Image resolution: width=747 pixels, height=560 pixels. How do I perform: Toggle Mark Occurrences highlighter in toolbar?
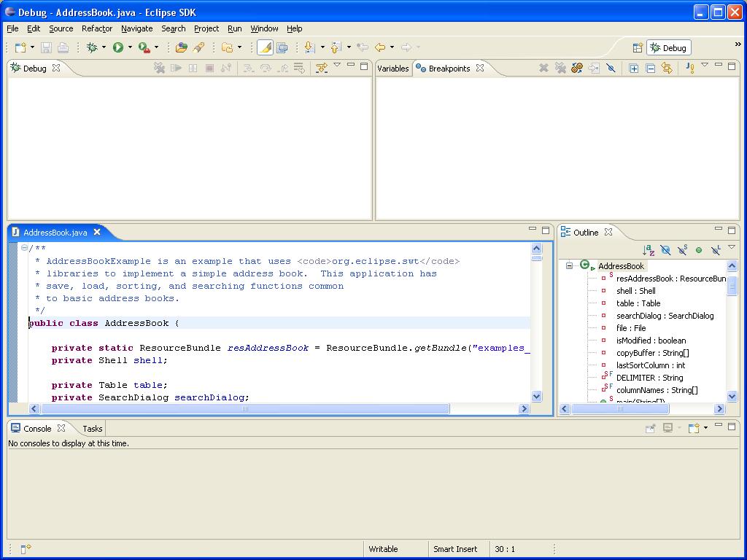pyautogui.click(x=265, y=47)
